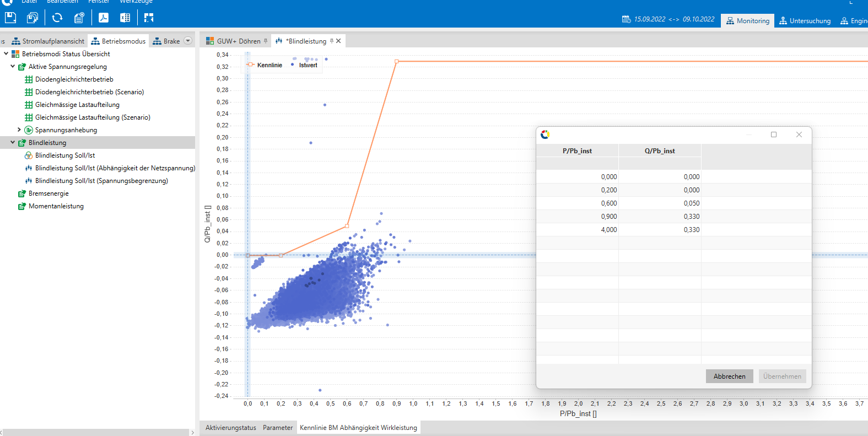
Task: Click the Übernehmen button
Action: point(782,376)
